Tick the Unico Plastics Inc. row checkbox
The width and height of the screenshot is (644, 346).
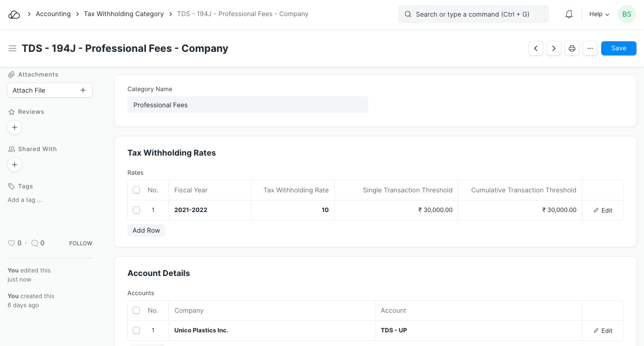click(136, 330)
